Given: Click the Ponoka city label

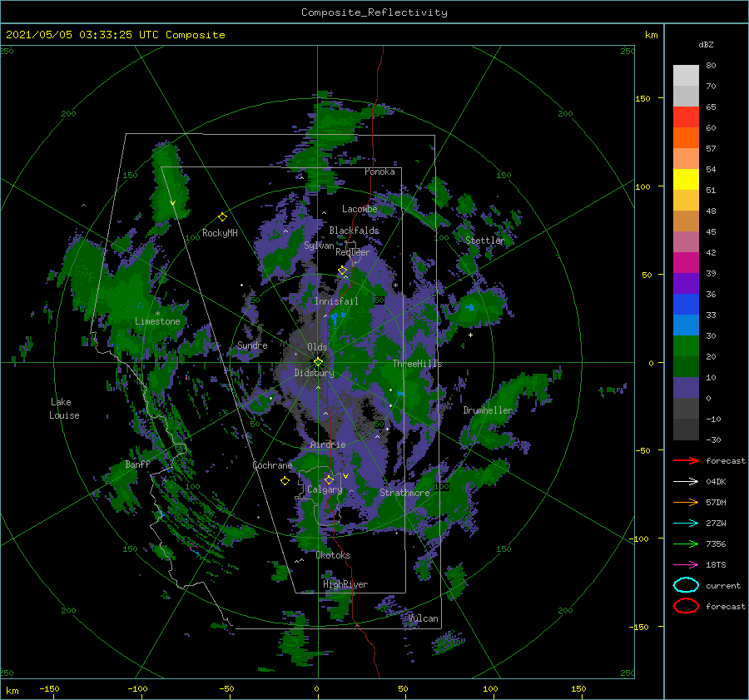Looking at the screenshot, I should [379, 171].
